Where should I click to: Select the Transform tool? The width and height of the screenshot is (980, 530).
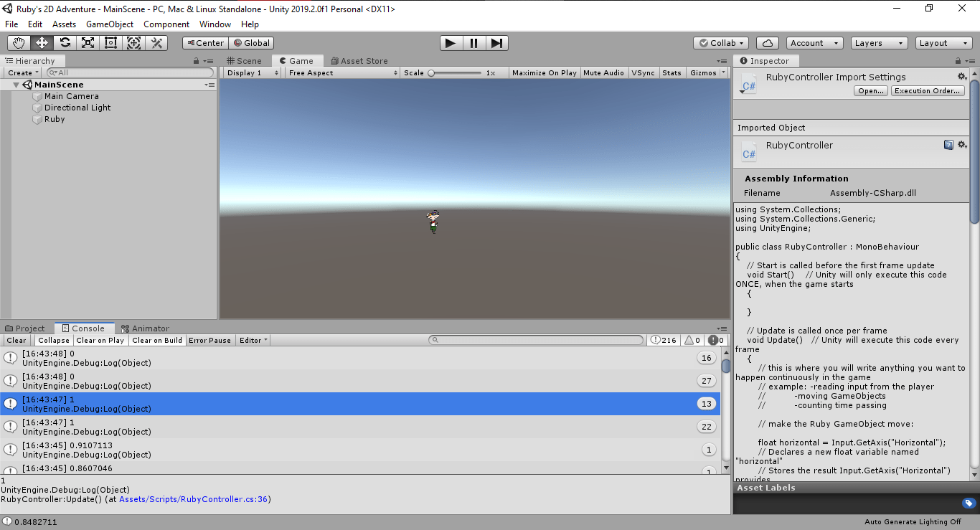coord(133,43)
